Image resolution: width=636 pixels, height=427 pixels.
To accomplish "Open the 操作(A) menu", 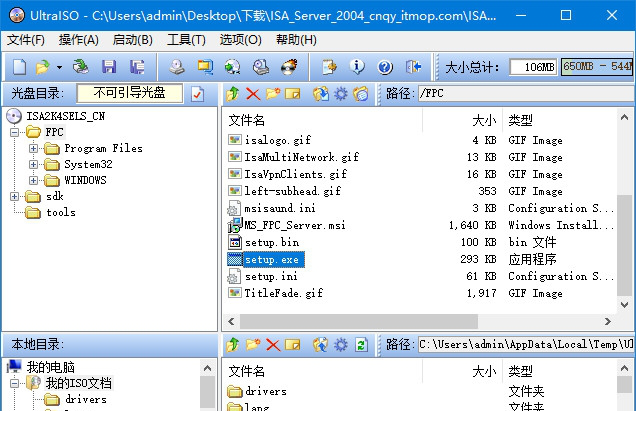I will pyautogui.click(x=79, y=40).
